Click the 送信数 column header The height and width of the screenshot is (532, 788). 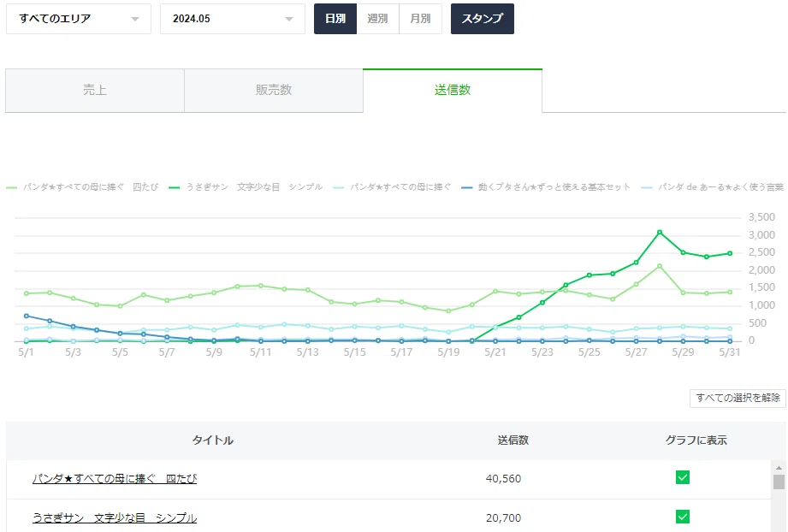(x=513, y=440)
